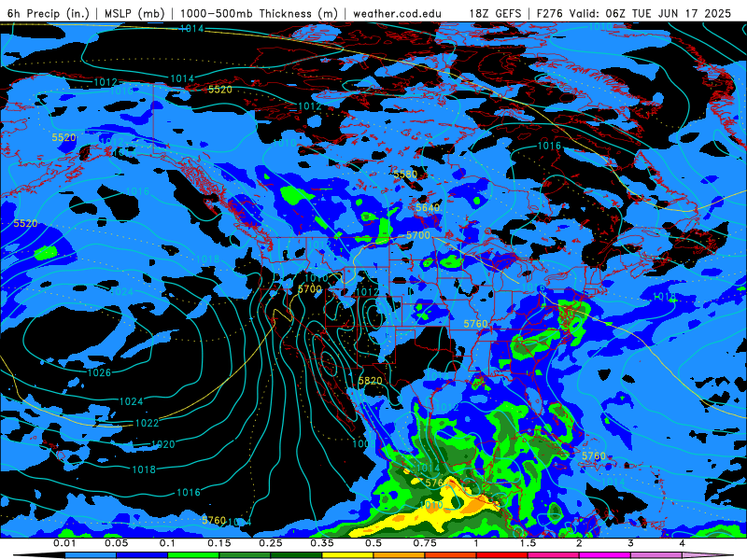The image size is (747, 560).
Task: Click the 0.5 value on the precipitation legend
Action: tap(373, 543)
